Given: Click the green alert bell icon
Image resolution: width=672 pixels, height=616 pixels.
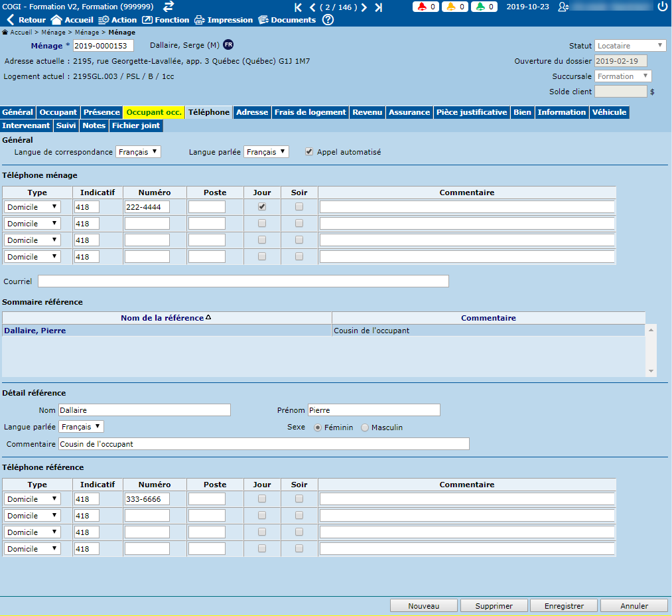Looking at the screenshot, I should [x=480, y=7].
